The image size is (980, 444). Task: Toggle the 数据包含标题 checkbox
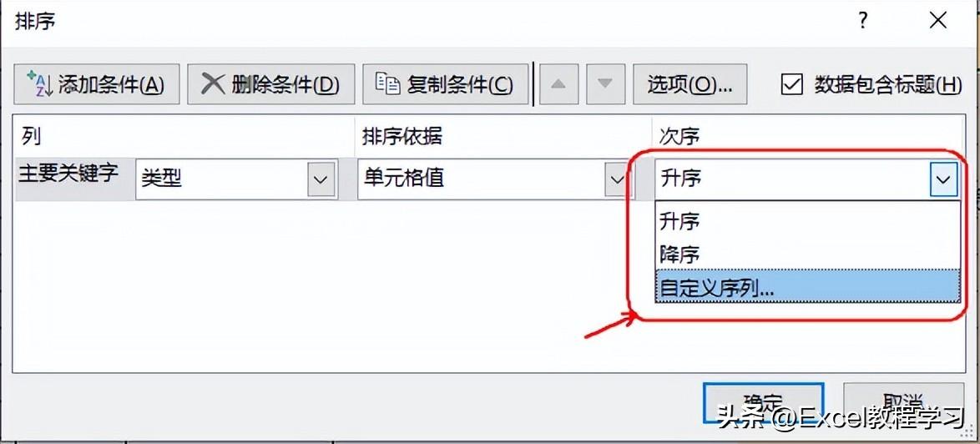pyautogui.click(x=792, y=84)
